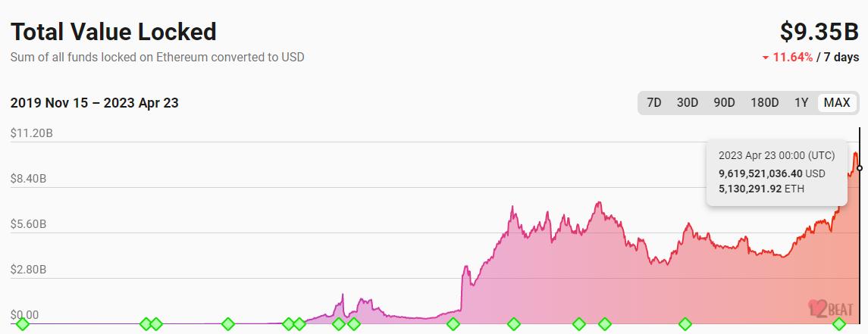Viewport: 868px width, 334px height.
Task: Click the active MAX range button
Action: (x=837, y=103)
